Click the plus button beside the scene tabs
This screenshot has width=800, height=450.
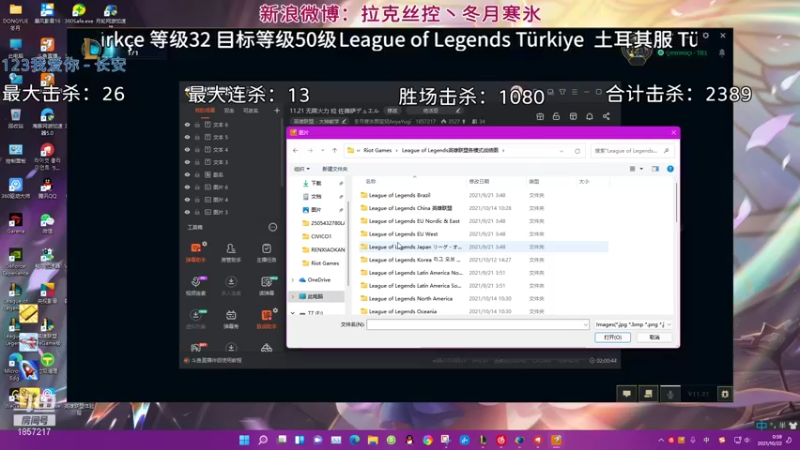[277, 110]
